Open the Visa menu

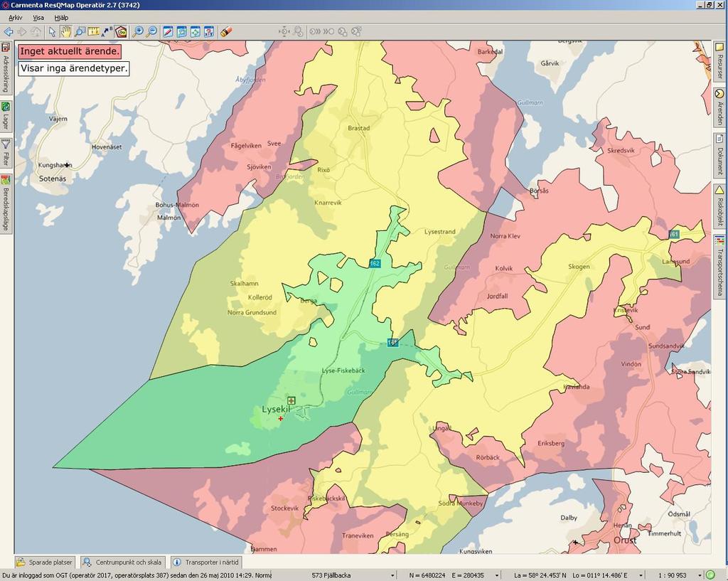pos(38,18)
